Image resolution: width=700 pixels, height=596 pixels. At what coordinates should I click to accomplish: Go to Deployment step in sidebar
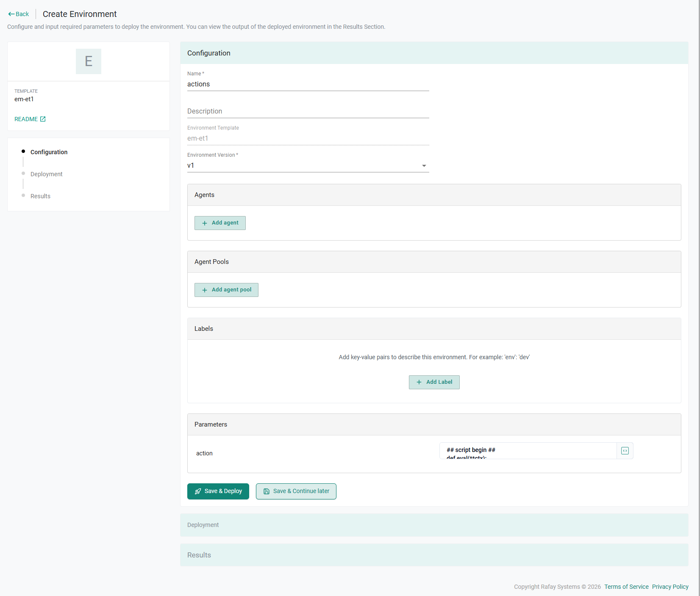[46, 174]
